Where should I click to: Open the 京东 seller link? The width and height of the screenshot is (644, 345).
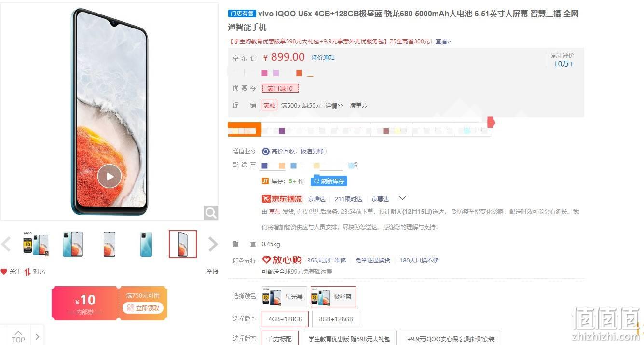[274, 211]
